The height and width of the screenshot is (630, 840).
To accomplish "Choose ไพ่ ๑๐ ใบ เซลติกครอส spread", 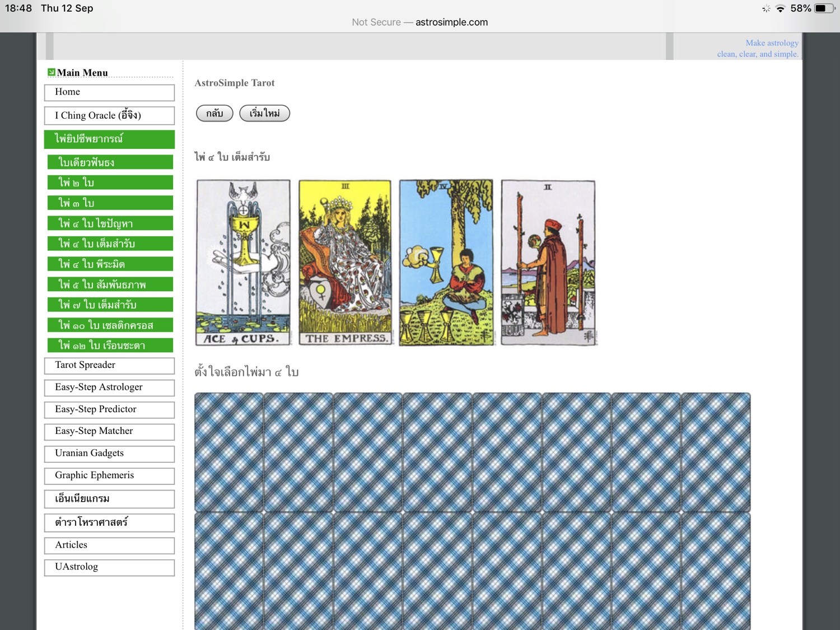I will pos(110,325).
